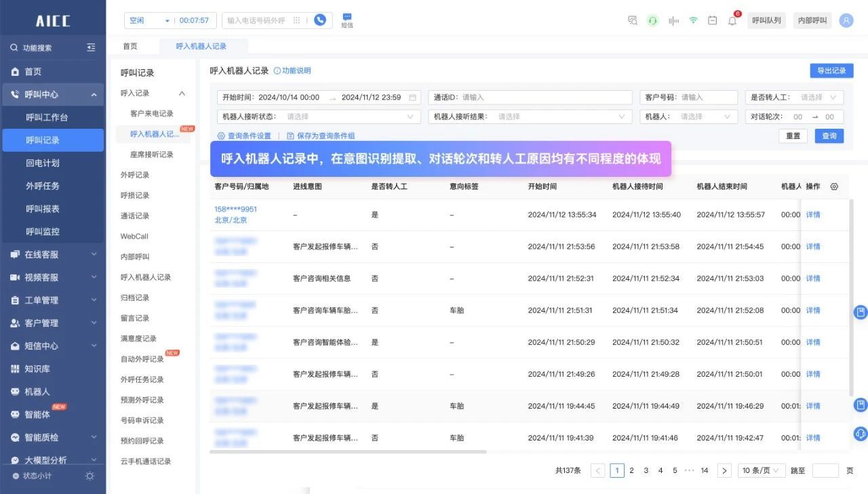
Task: Open 客户来电记录 in submenu
Action: [152, 113]
